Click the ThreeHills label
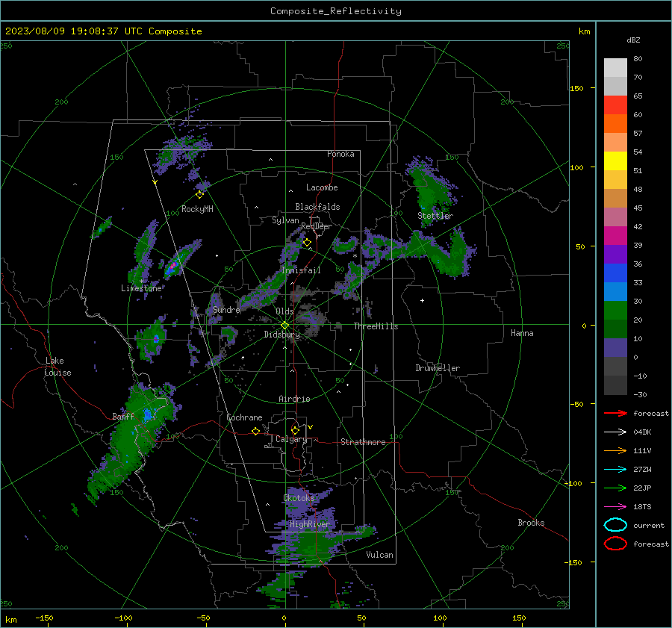 tap(376, 326)
